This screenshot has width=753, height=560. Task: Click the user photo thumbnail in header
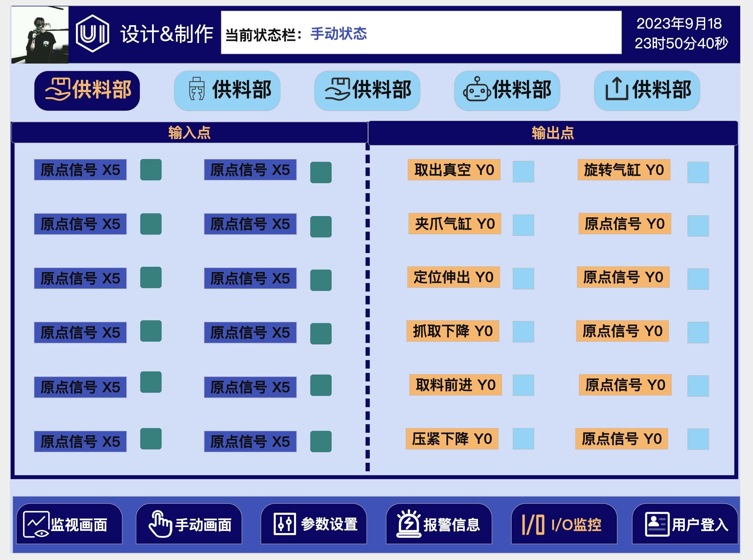tap(40, 35)
